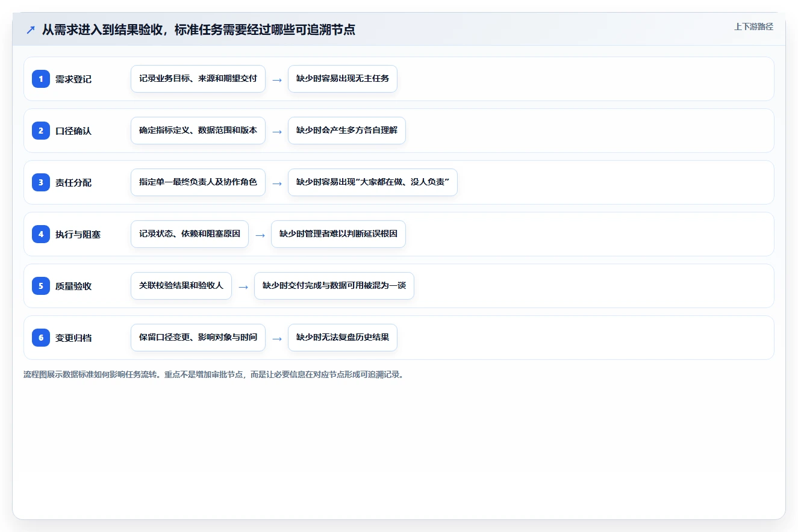
Task: Click the 记录状态、依赖和阻塞原因 box
Action: [190, 234]
